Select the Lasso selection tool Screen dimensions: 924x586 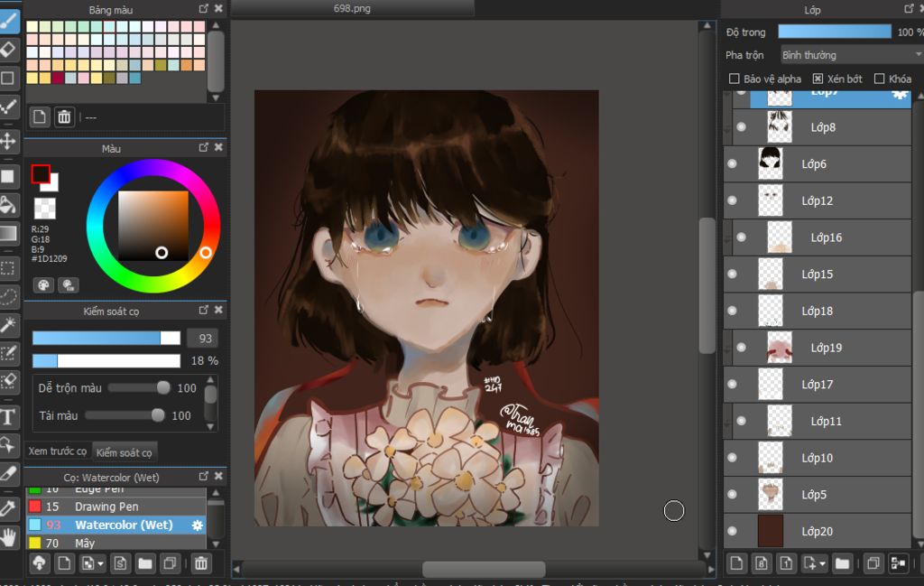click(x=8, y=296)
